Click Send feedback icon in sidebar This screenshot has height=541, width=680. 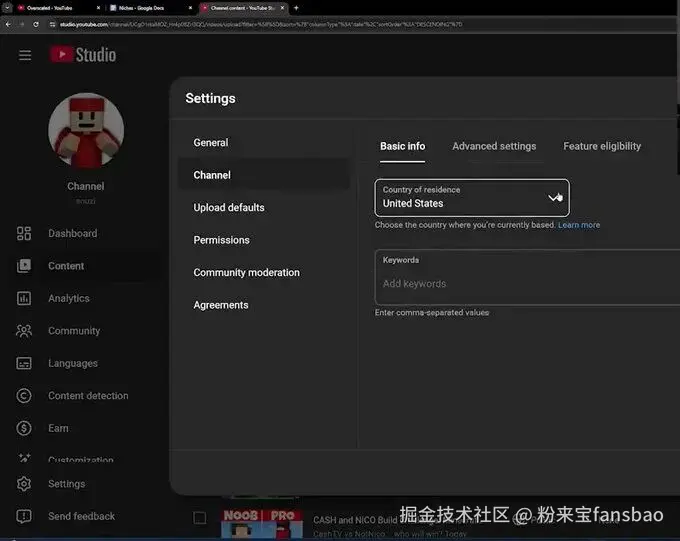24,516
